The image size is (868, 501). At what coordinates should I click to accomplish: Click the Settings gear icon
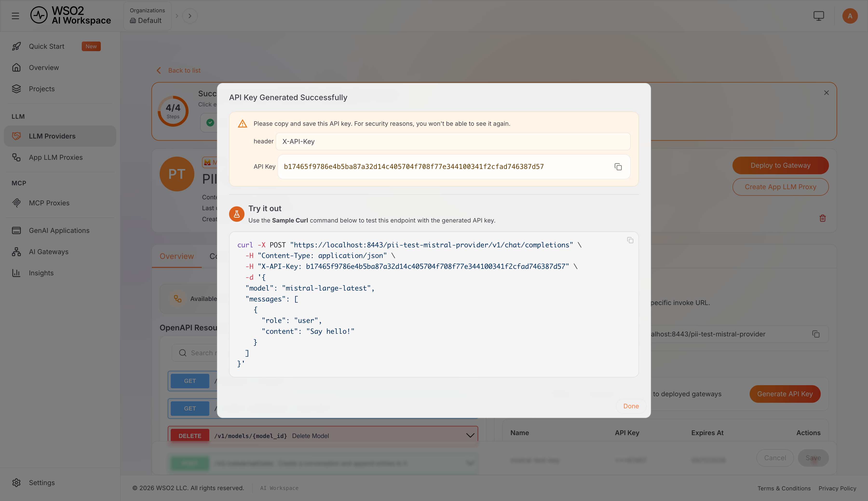coord(16,482)
